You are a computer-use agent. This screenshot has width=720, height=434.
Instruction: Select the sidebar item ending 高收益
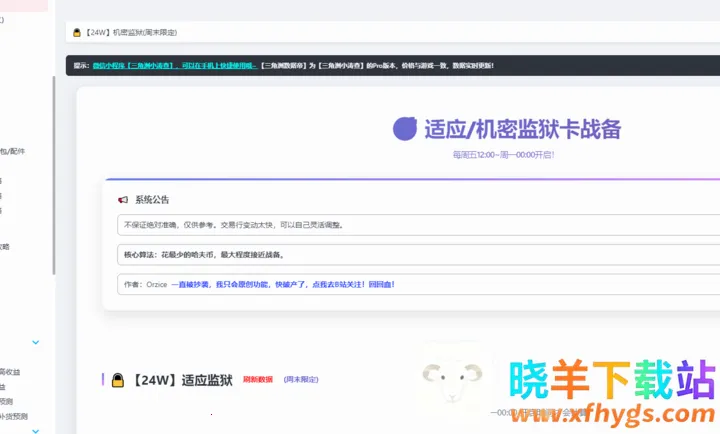click(x=10, y=372)
